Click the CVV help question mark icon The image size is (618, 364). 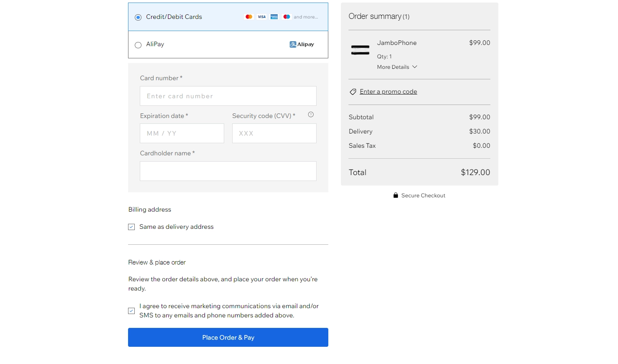coord(311,115)
